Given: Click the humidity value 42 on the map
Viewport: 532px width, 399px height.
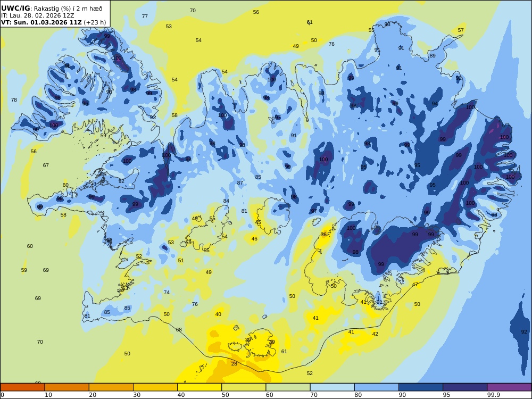Looking at the screenshot, I should click(375, 334).
